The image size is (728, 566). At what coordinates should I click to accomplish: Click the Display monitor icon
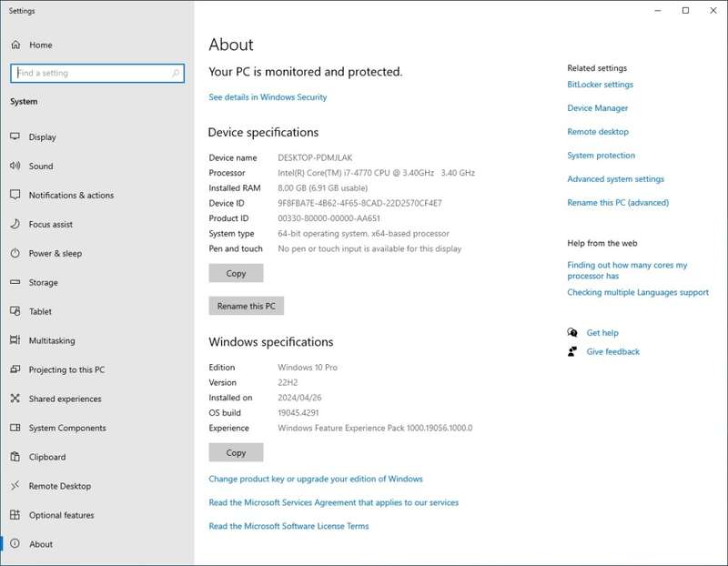(x=15, y=136)
